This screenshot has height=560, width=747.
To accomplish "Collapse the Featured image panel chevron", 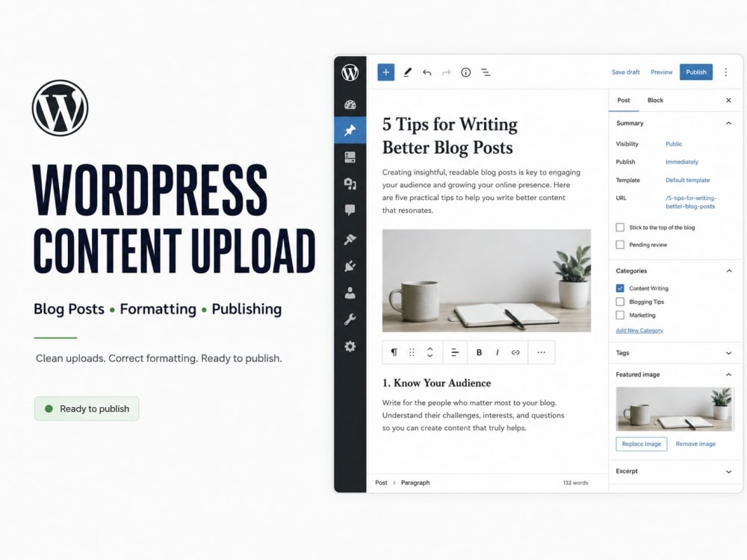I will (728, 374).
